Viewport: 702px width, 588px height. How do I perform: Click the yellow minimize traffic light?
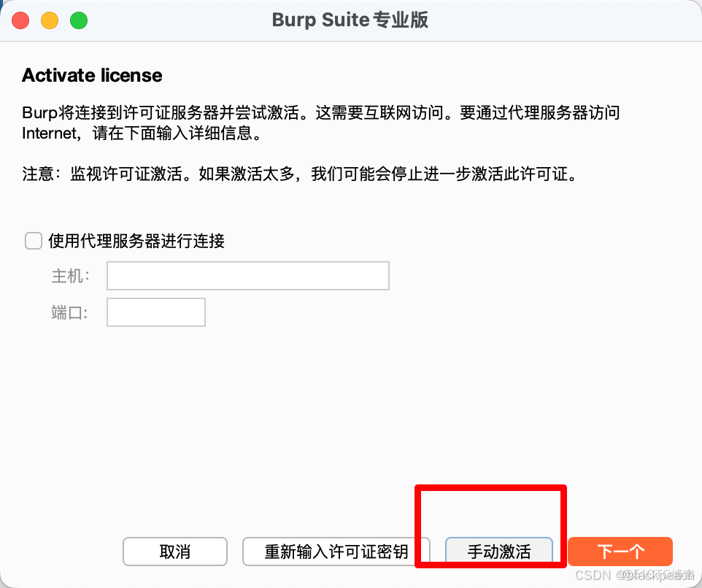(50, 20)
